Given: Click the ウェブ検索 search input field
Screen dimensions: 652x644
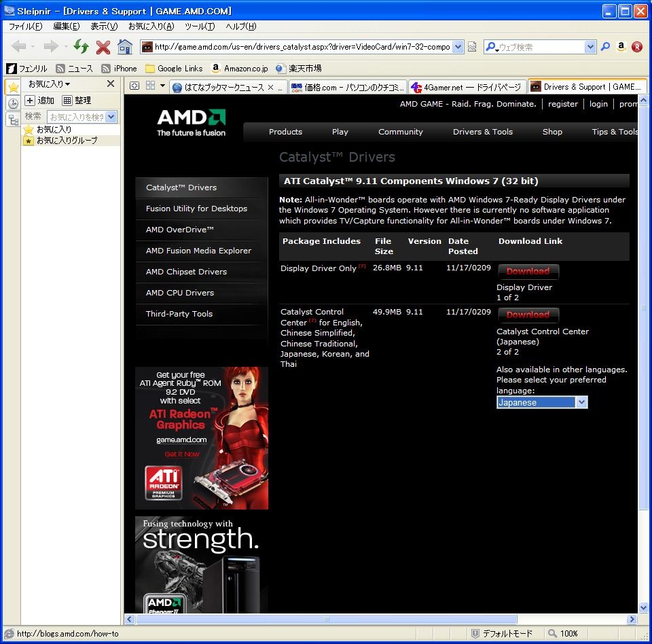Looking at the screenshot, I should pos(541,47).
